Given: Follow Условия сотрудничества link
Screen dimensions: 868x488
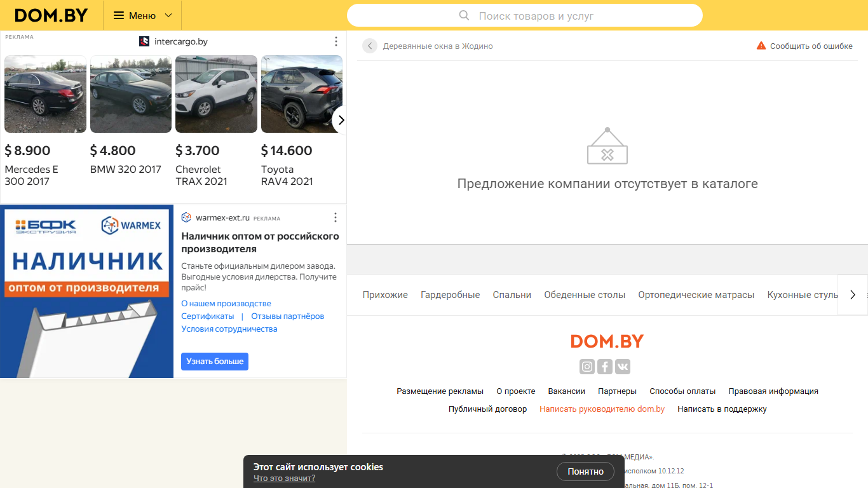Looking at the screenshot, I should point(229,329).
